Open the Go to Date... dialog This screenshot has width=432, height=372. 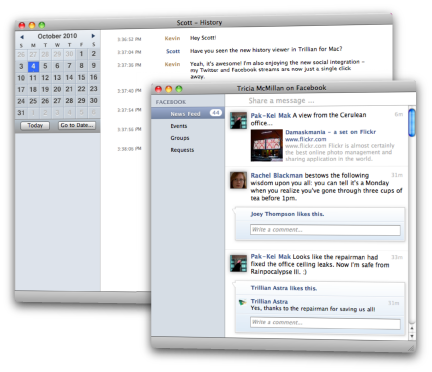77,125
